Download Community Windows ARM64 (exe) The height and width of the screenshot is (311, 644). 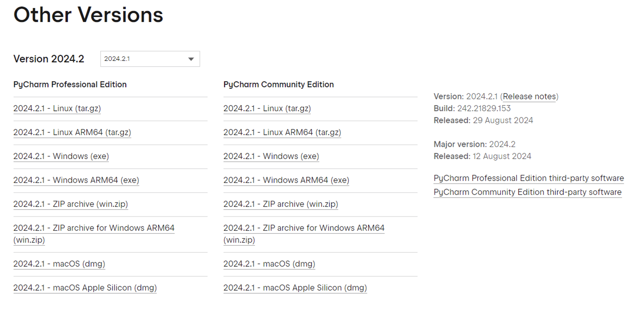point(286,180)
